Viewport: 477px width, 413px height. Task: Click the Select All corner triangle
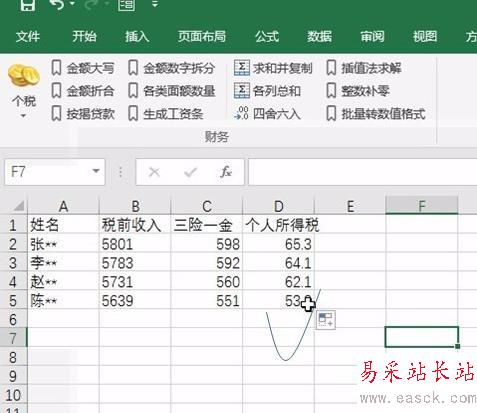18,206
